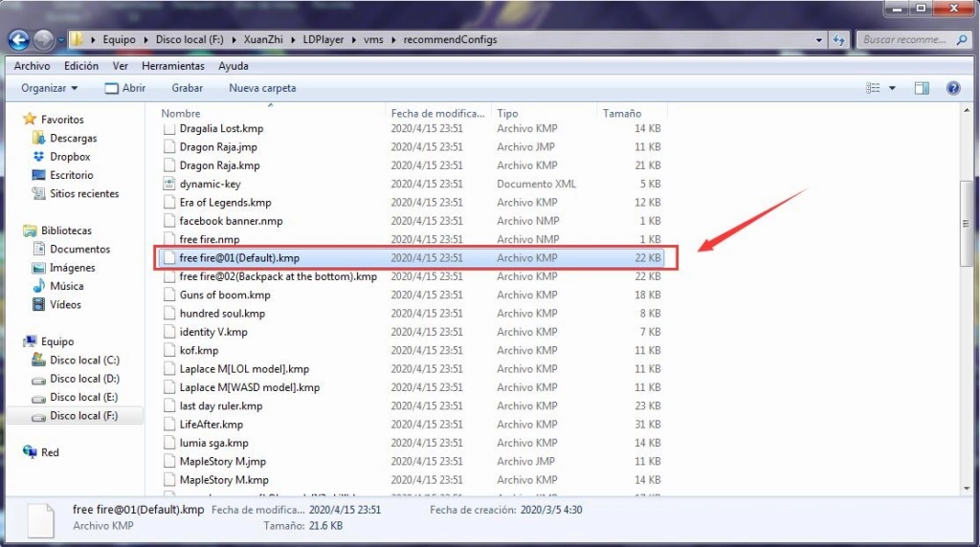Open the Help question mark icon
The height and width of the screenshot is (547, 980).
pos(953,88)
